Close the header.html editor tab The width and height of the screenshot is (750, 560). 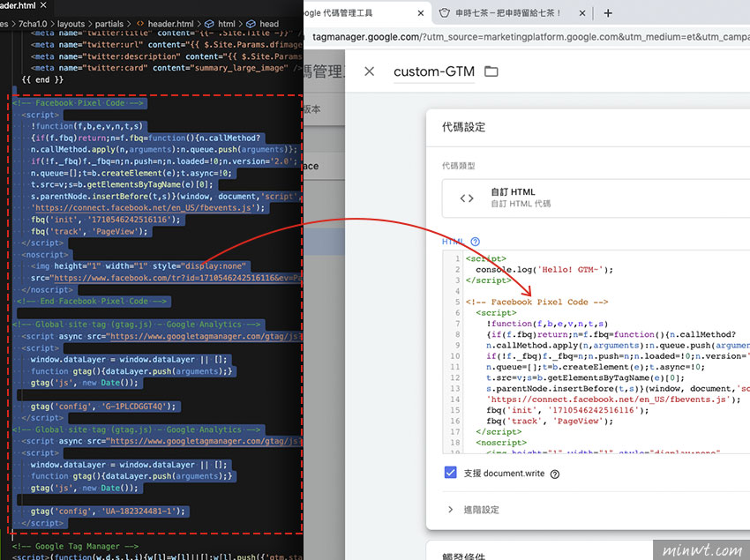pos(43,5)
